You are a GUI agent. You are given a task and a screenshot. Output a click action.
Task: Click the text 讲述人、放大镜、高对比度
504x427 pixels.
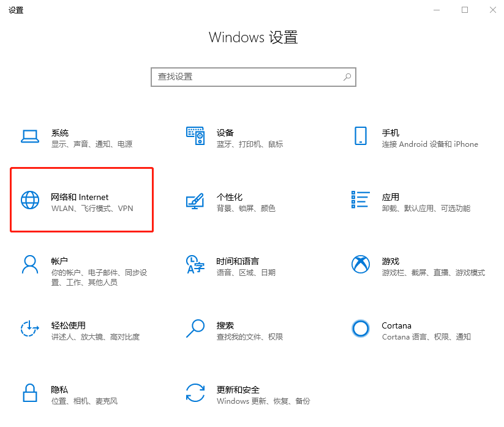pyautogui.click(x=96, y=337)
